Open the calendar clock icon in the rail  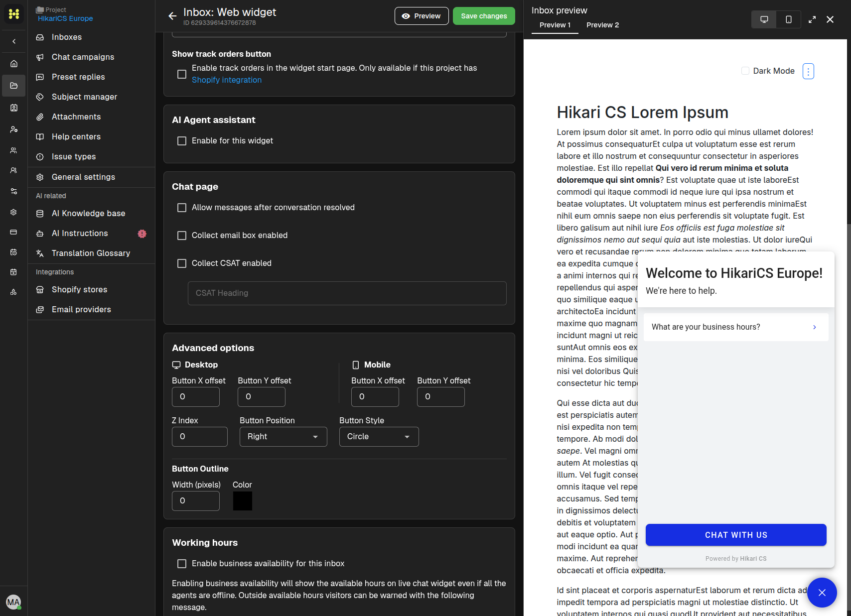14,252
